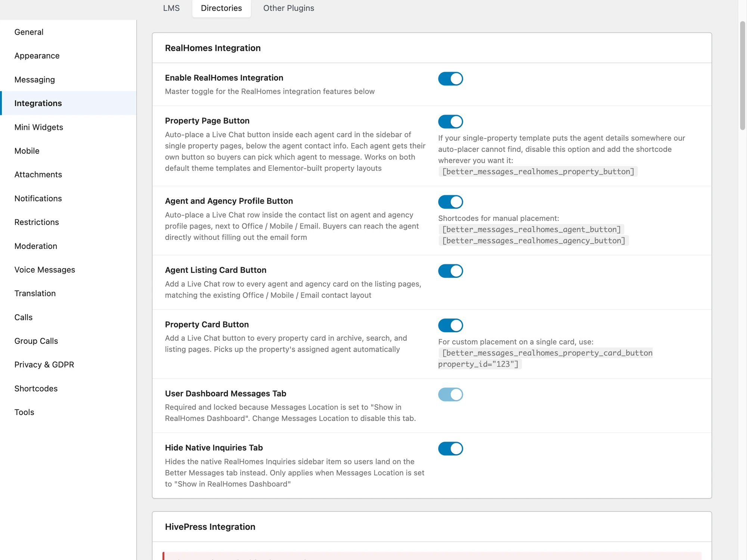Click locked User Dashboard Messages Tab toggle
Screen dimensions: 747x560
tap(450, 394)
